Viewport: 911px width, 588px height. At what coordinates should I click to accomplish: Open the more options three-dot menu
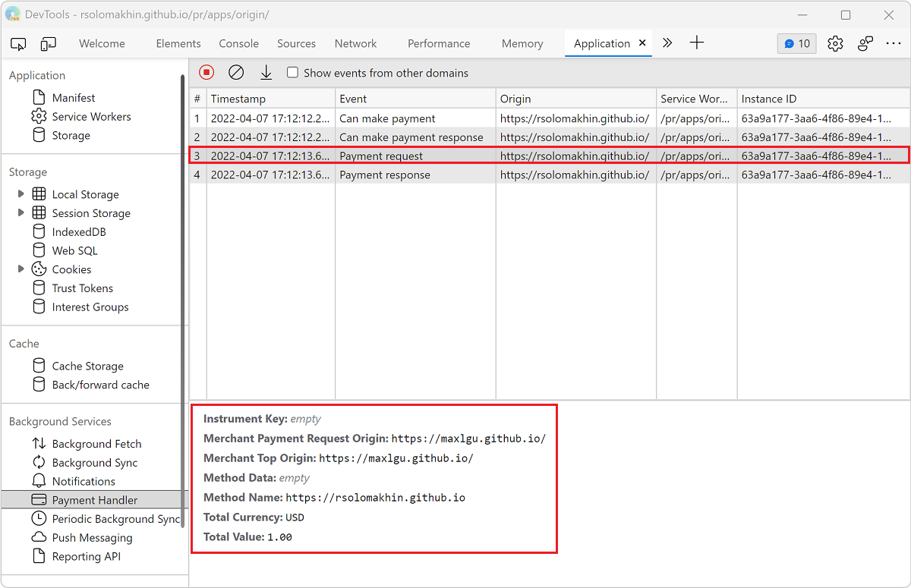point(893,43)
